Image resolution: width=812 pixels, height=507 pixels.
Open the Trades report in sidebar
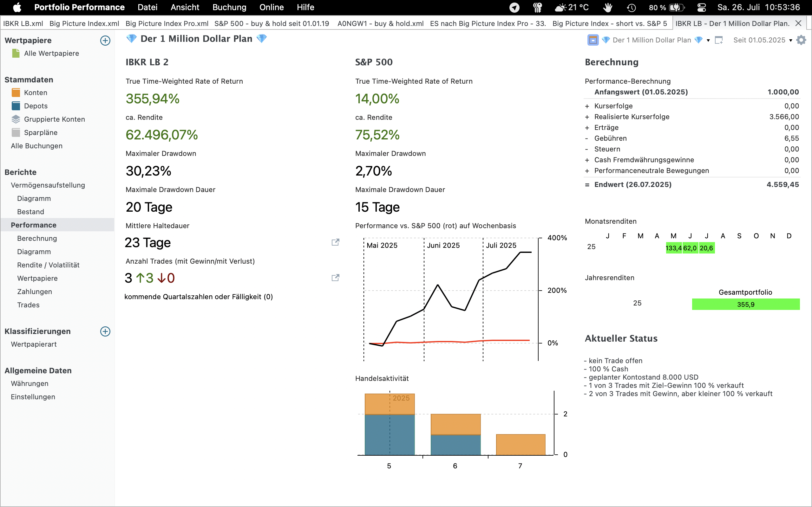28,305
